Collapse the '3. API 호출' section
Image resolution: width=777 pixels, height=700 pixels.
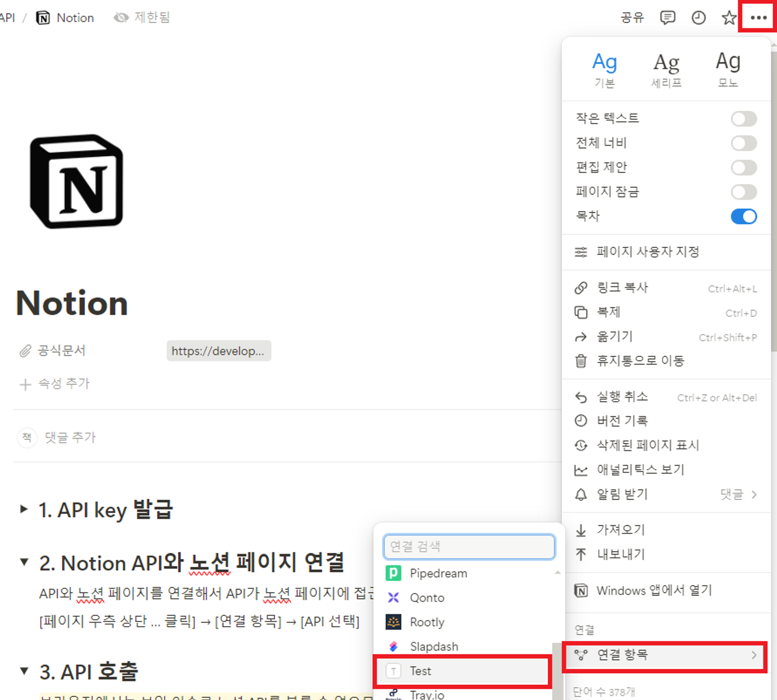click(x=24, y=671)
